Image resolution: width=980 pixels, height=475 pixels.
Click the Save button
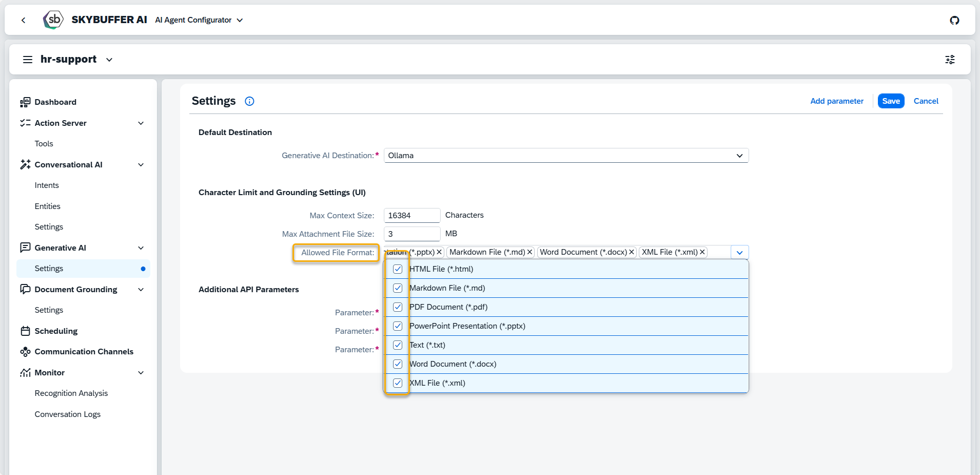(891, 101)
